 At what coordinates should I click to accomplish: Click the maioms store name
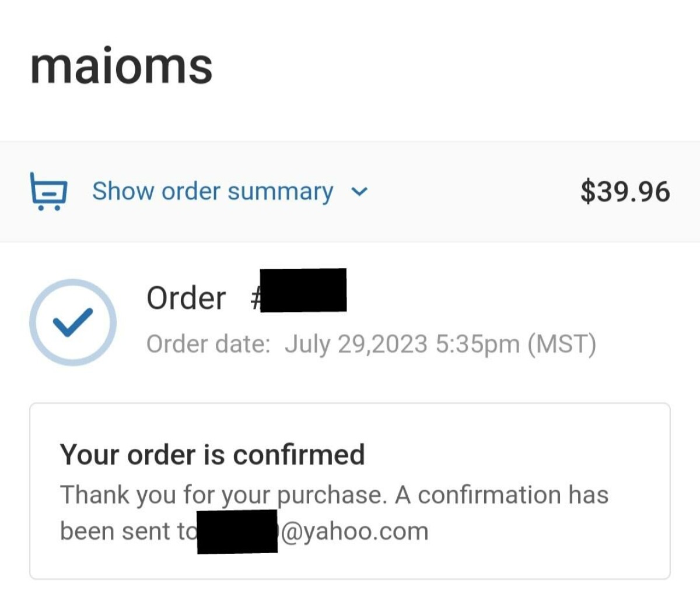click(x=121, y=65)
